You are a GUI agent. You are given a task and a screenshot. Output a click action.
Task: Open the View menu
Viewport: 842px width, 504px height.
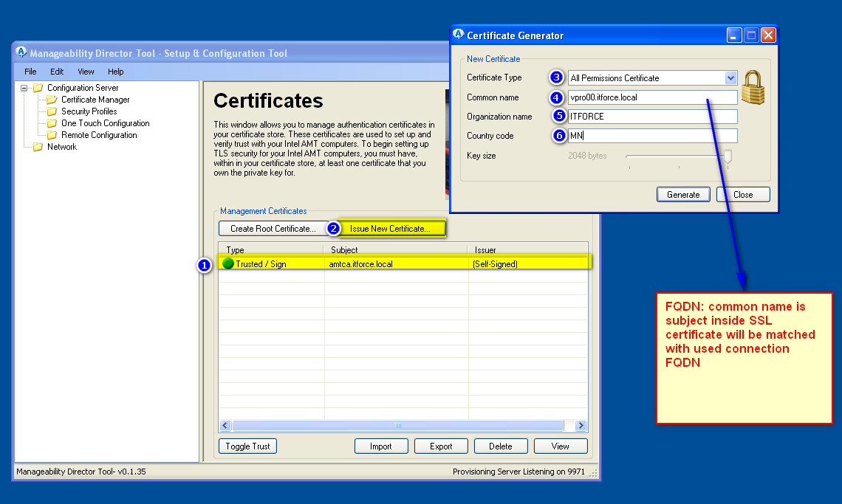(86, 72)
